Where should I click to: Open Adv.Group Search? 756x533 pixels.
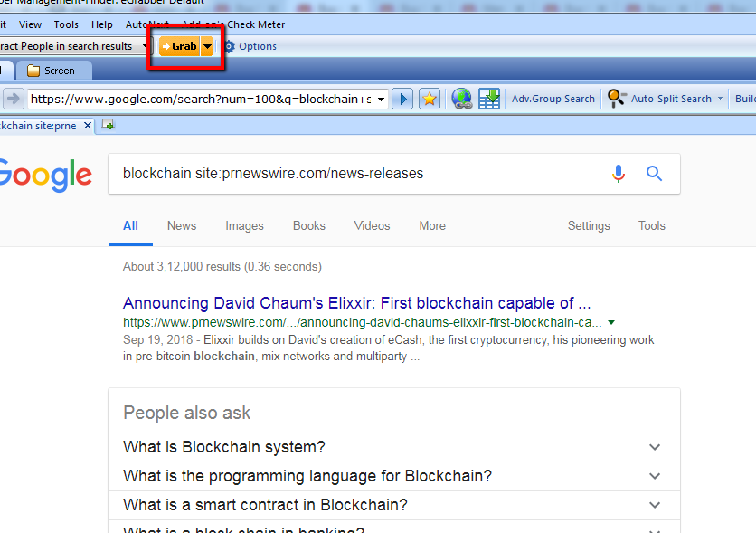pos(553,99)
